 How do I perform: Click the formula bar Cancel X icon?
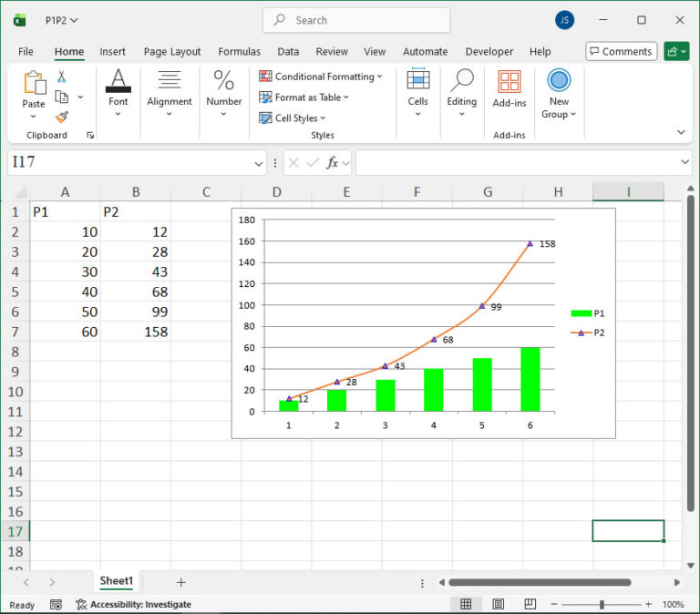(x=293, y=163)
